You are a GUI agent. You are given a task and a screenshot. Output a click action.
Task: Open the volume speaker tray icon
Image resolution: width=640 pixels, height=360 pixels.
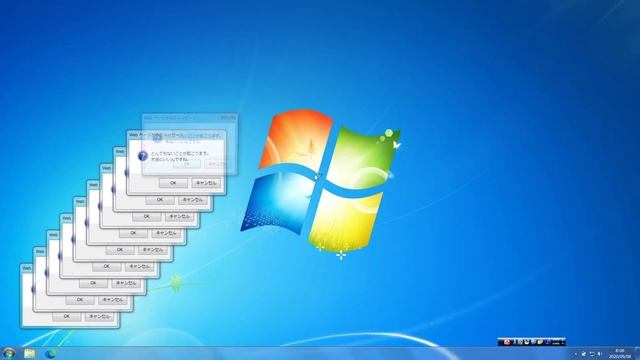coord(600,354)
